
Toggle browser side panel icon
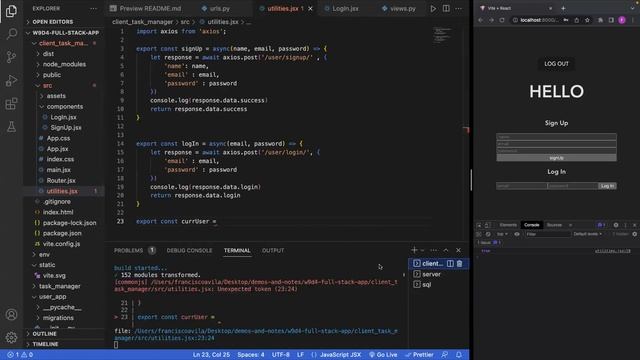(611, 20)
